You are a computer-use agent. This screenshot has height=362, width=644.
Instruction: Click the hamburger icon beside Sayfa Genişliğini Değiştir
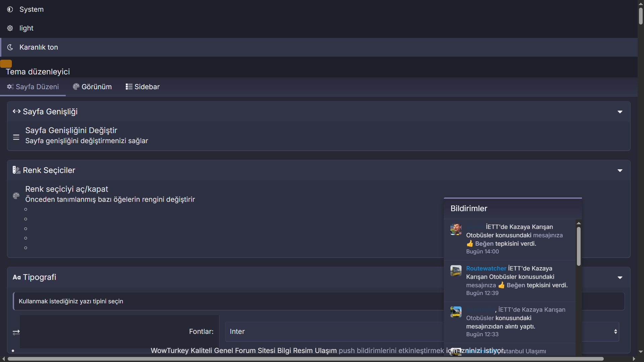tap(16, 137)
